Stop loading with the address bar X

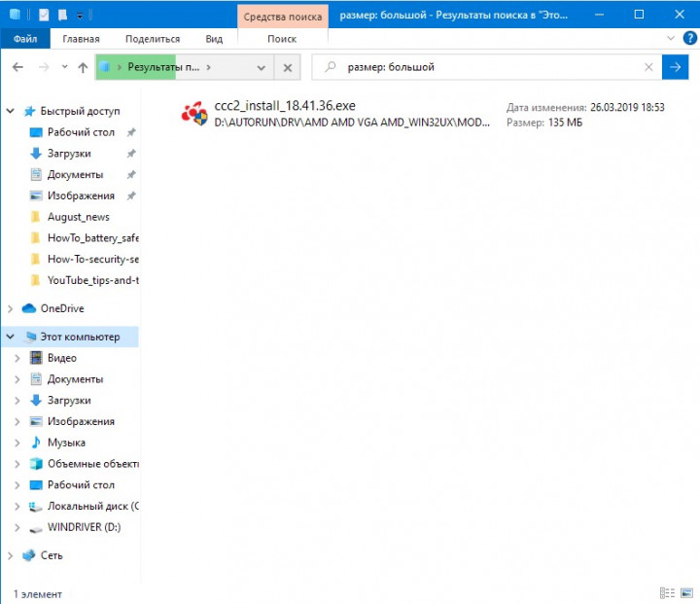(288, 67)
